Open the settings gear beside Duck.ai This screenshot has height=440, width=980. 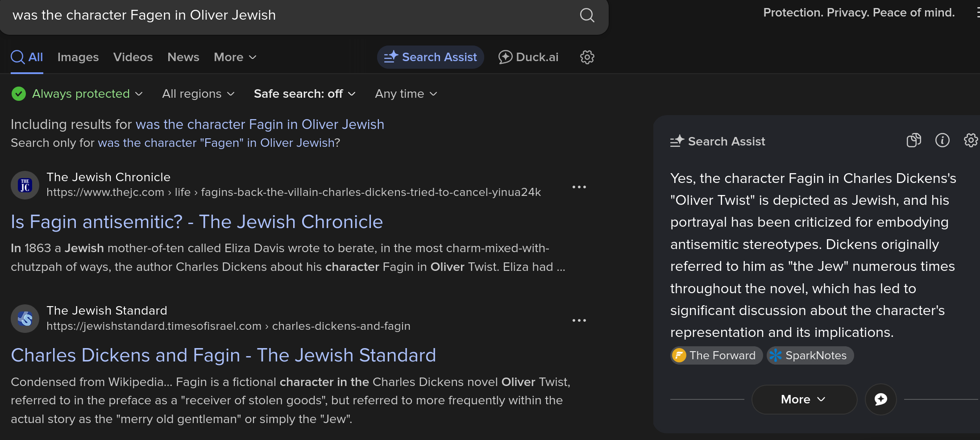point(587,57)
